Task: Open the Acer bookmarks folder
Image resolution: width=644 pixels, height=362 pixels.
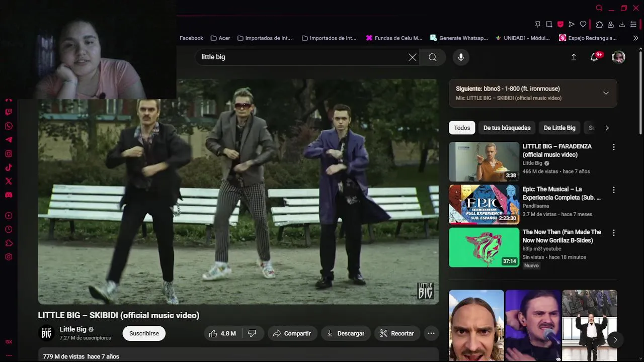Action: 220,38
